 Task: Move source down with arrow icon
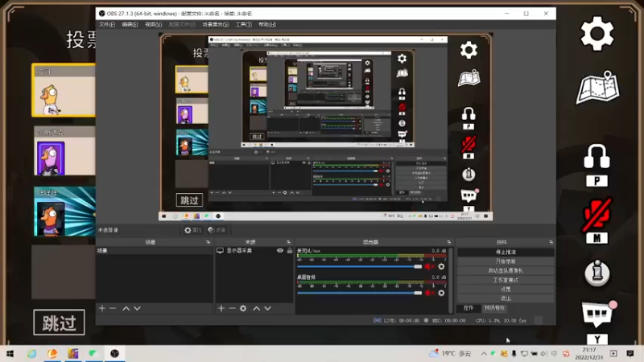click(x=268, y=308)
